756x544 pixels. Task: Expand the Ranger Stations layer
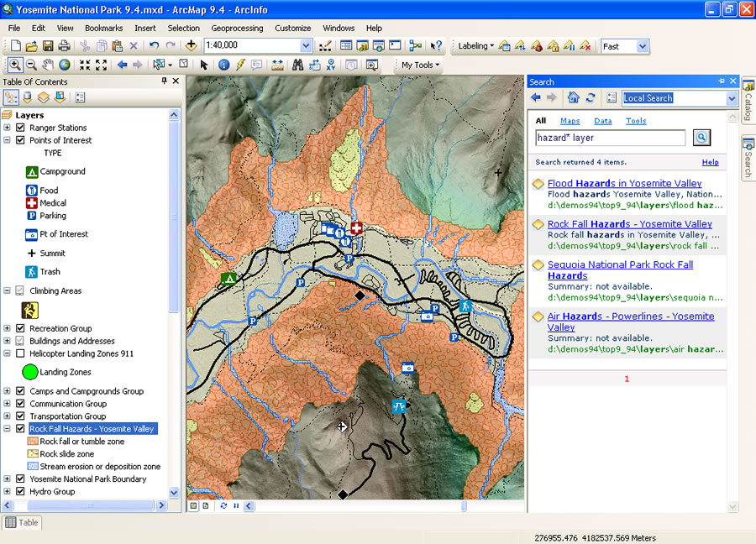point(8,128)
